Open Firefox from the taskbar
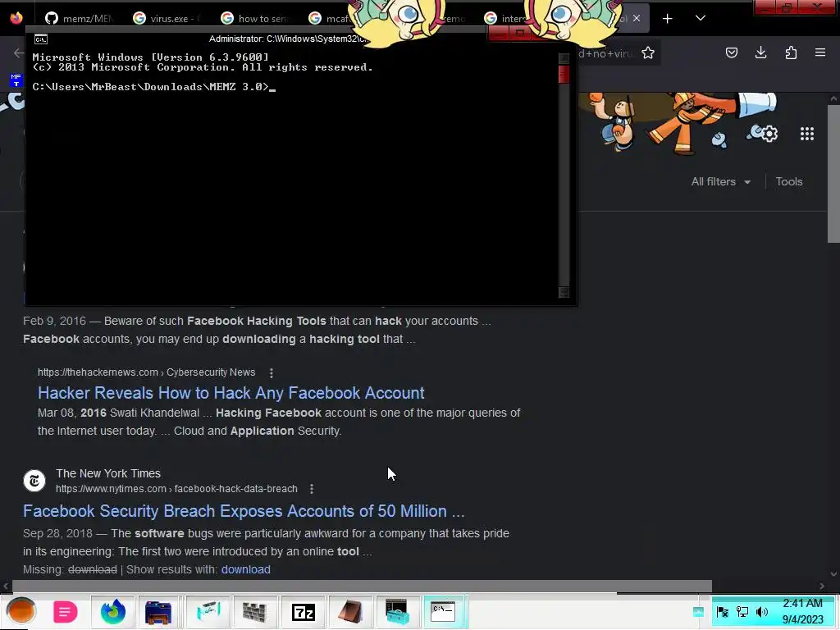This screenshot has width=840, height=630. click(112, 612)
